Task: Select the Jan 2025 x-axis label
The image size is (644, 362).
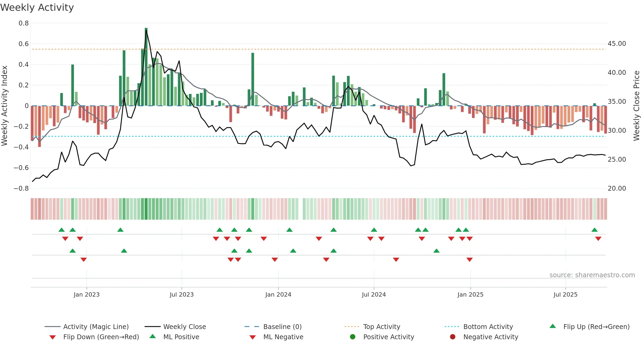Action: (470, 294)
